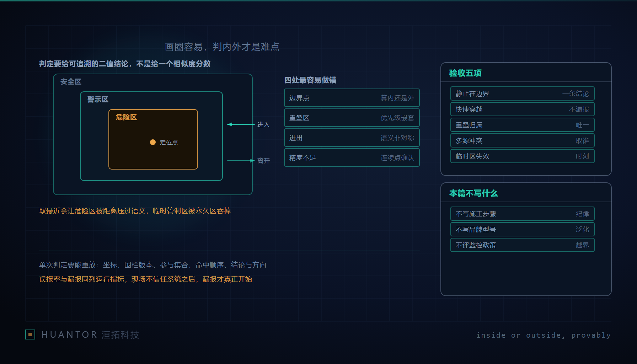The image size is (637, 364).
Task: Click the 静止在边界 item
Action: point(523,93)
